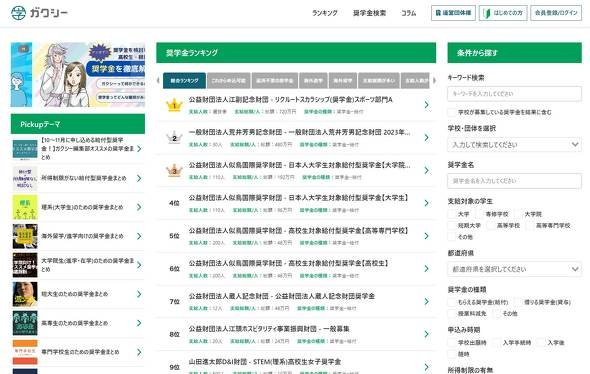Screen dimensions: 590x374
Task: Open 江副記念財団 row via its chevron arrow
Action: (426, 105)
